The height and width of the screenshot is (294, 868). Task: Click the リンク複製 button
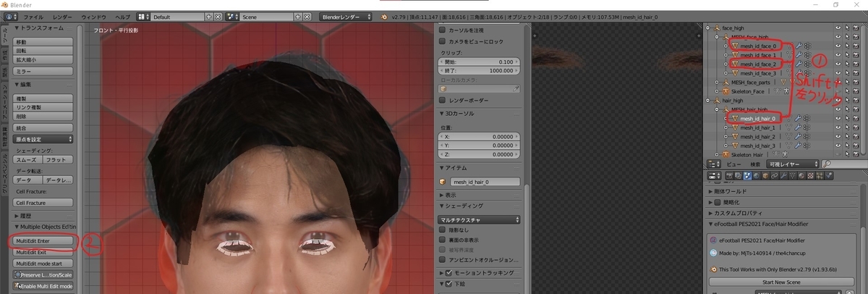click(43, 106)
